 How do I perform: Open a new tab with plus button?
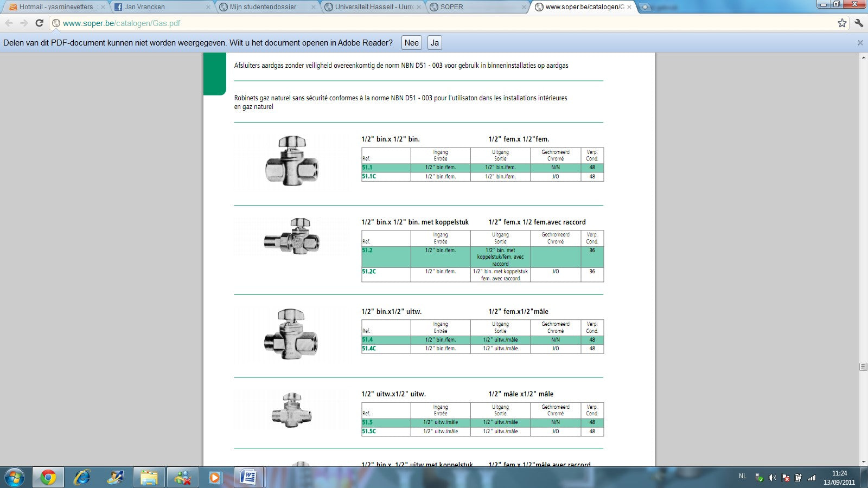[644, 7]
